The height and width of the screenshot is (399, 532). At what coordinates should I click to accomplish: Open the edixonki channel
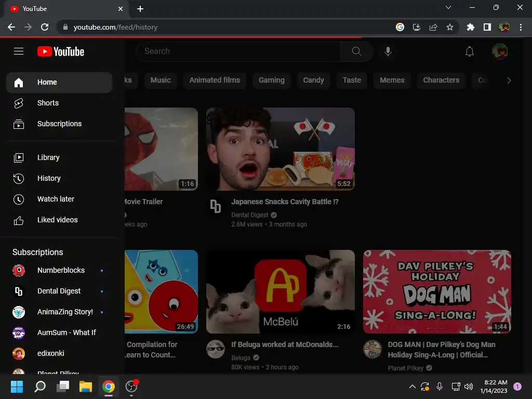59,353
